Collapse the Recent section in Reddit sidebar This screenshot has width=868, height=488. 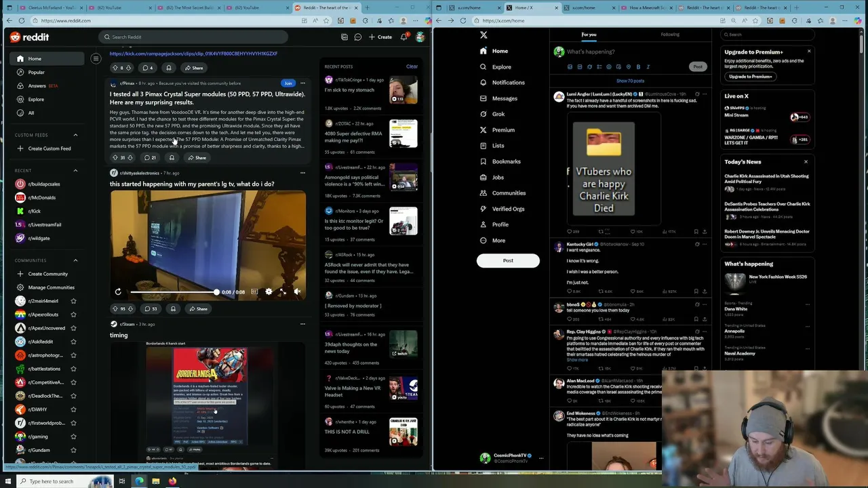75,171
